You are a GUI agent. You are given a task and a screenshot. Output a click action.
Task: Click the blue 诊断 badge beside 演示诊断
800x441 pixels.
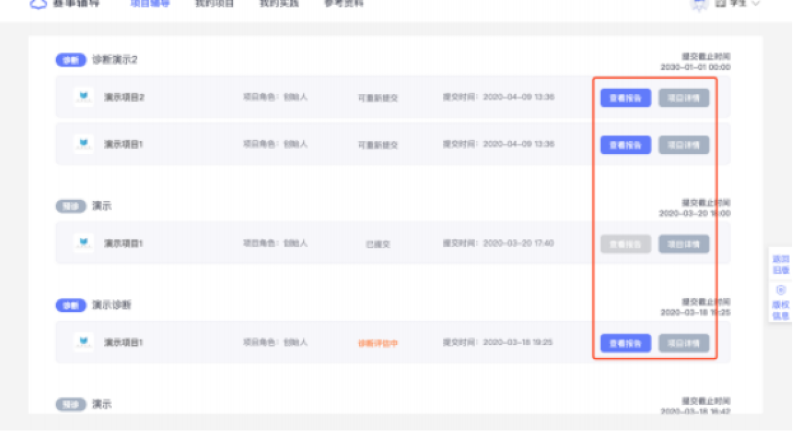[70, 305]
